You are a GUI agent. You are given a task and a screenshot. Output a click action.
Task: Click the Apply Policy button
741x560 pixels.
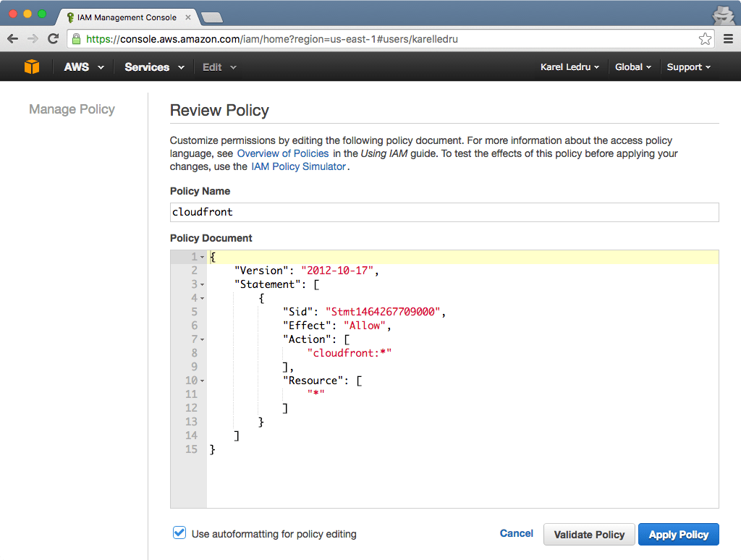[678, 534]
